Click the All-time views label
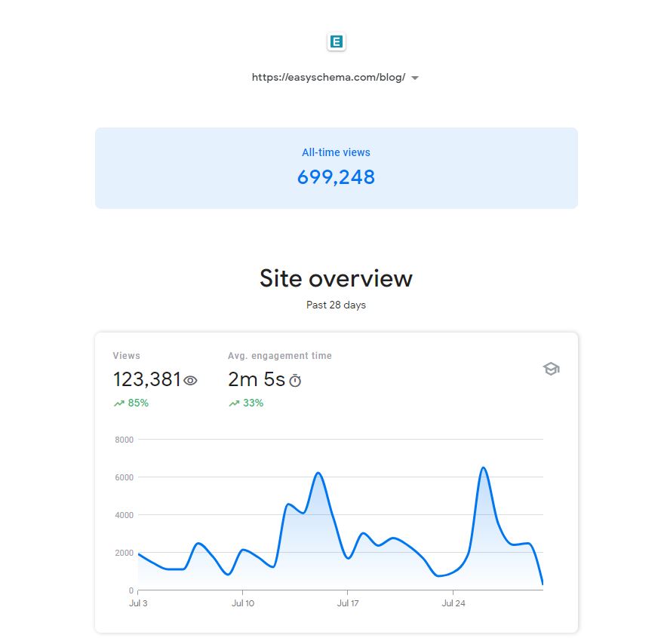 click(336, 152)
